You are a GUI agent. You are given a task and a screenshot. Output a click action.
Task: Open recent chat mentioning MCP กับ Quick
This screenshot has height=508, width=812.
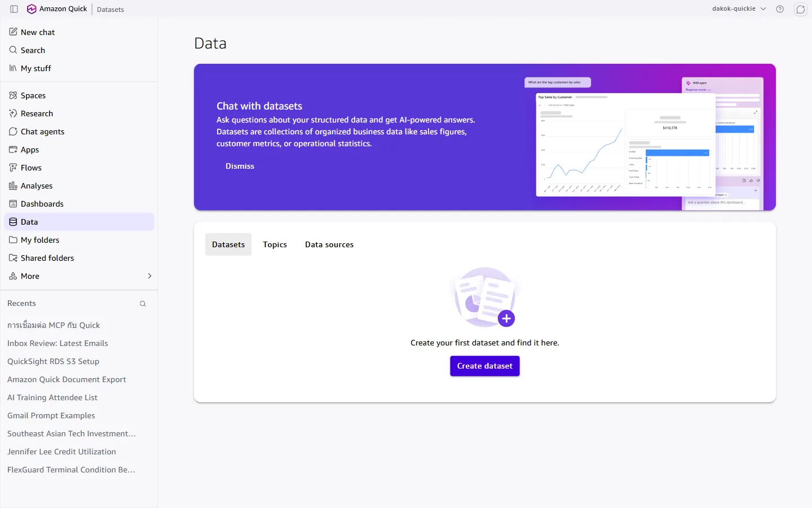click(x=54, y=325)
